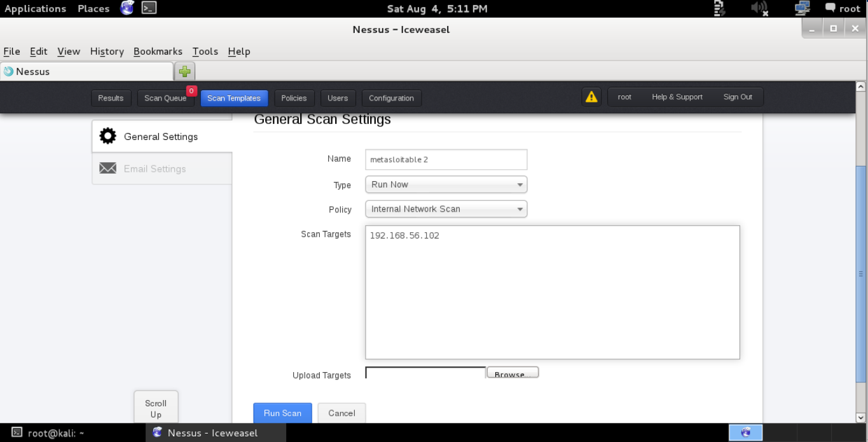Image resolution: width=868 pixels, height=442 pixels.
Task: Open the Tools menu
Action: pyautogui.click(x=205, y=52)
